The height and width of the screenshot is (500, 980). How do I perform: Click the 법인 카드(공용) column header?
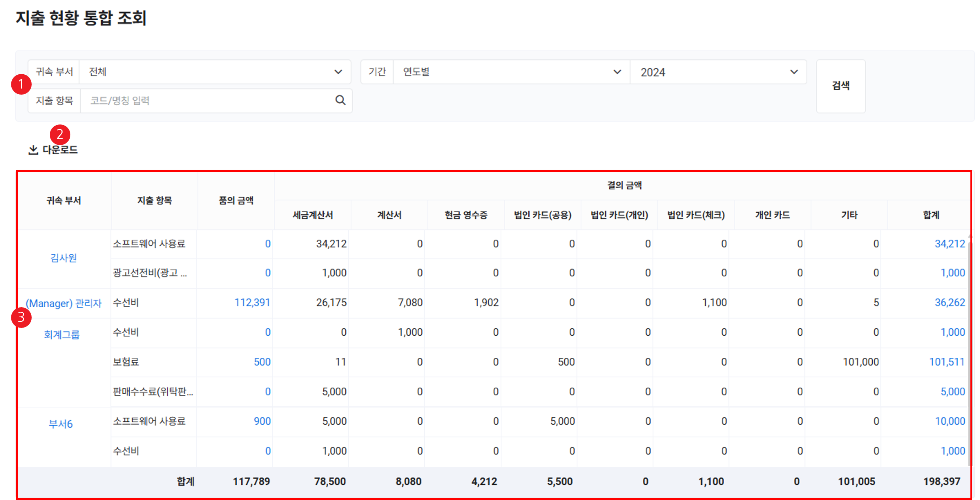[543, 215]
